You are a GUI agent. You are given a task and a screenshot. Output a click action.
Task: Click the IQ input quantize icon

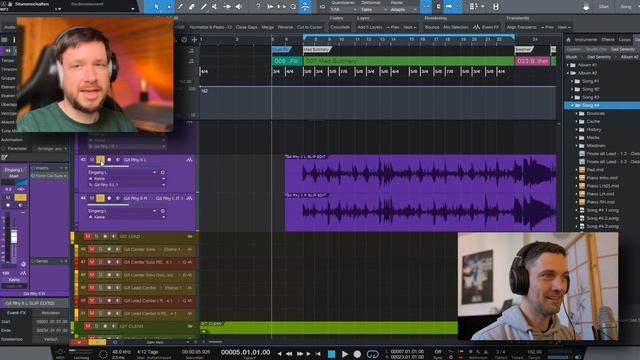(x=322, y=7)
